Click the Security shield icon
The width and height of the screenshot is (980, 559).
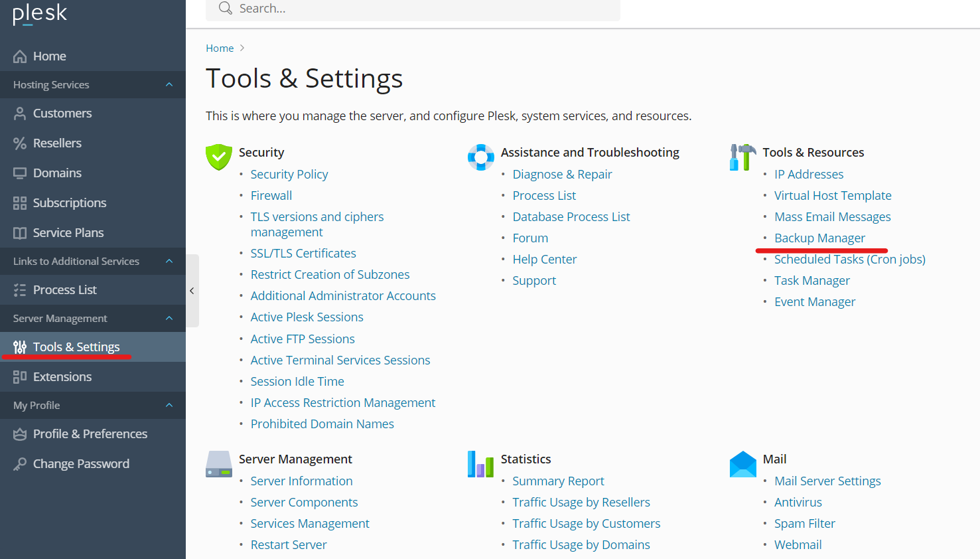point(218,157)
